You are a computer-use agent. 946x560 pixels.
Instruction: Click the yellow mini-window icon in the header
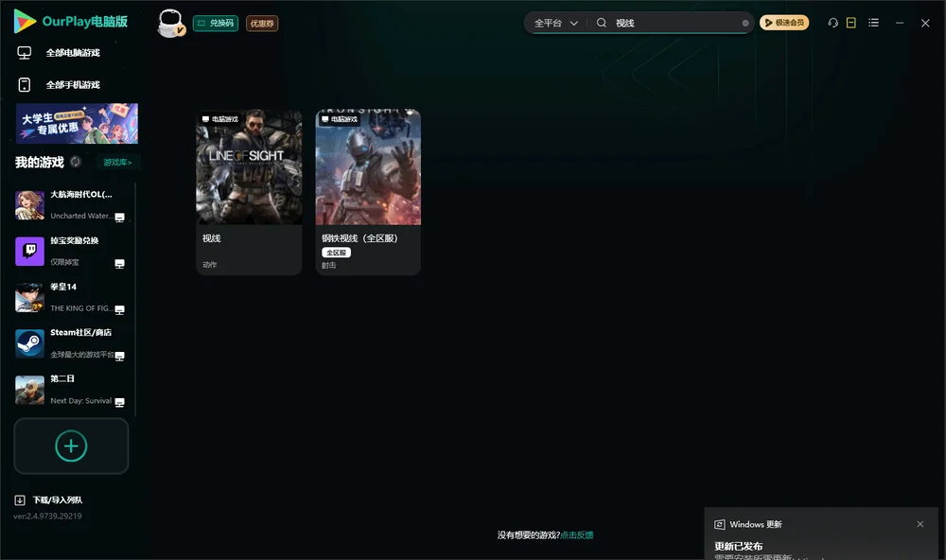pos(851,23)
